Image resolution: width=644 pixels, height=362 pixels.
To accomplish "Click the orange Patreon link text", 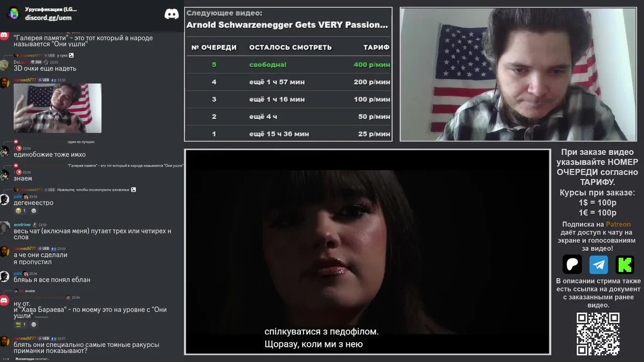I will [618, 224].
